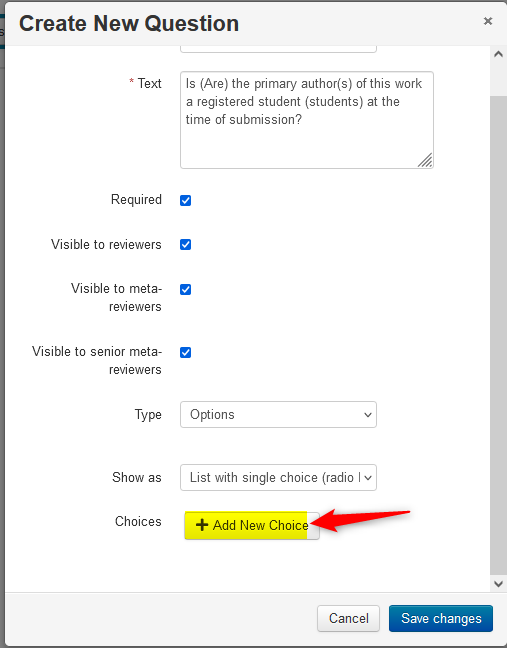Click the scrollbar down arrow
Viewport: 507px width, 648px height.
[498, 584]
